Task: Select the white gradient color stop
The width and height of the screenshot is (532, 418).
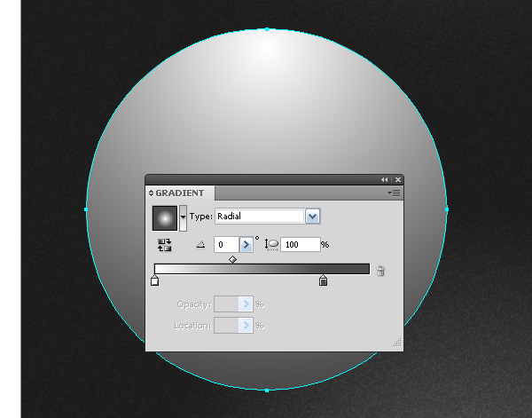Action: coord(154,280)
